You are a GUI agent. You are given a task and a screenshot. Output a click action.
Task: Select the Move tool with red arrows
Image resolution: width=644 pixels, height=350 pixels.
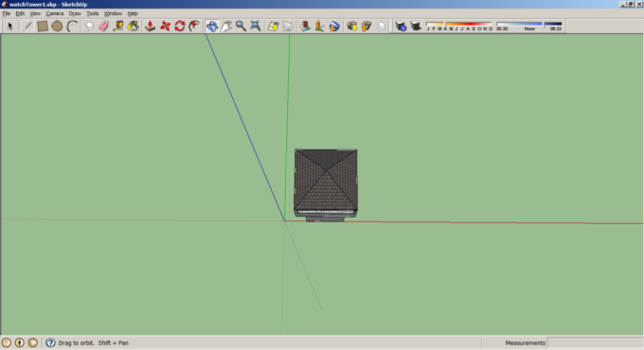click(x=165, y=26)
